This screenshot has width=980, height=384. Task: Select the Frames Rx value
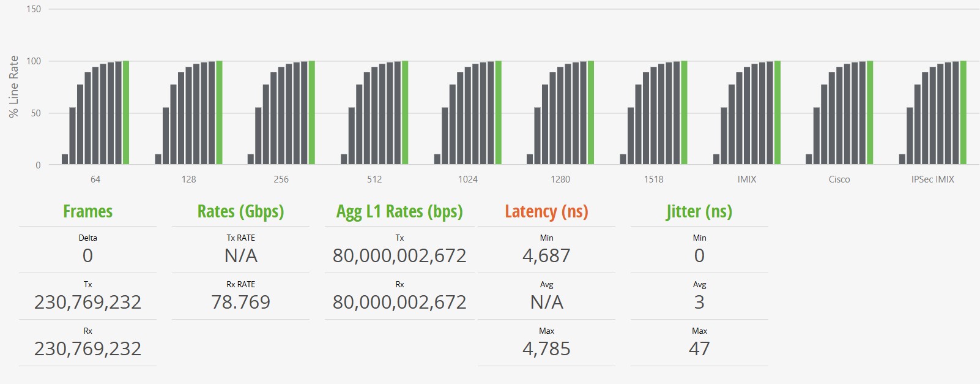point(88,348)
